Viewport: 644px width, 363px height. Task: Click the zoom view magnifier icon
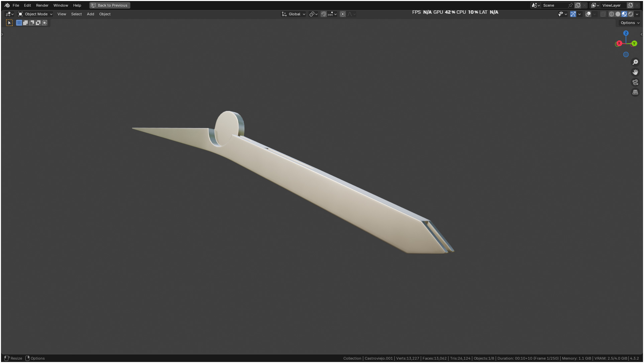[635, 62]
